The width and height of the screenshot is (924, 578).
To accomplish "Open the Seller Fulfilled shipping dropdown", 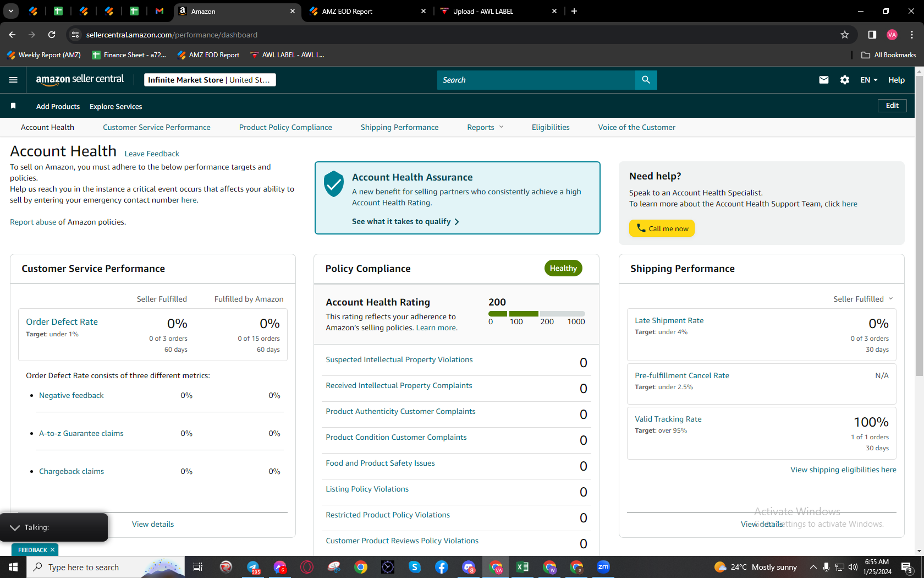I will pos(863,299).
